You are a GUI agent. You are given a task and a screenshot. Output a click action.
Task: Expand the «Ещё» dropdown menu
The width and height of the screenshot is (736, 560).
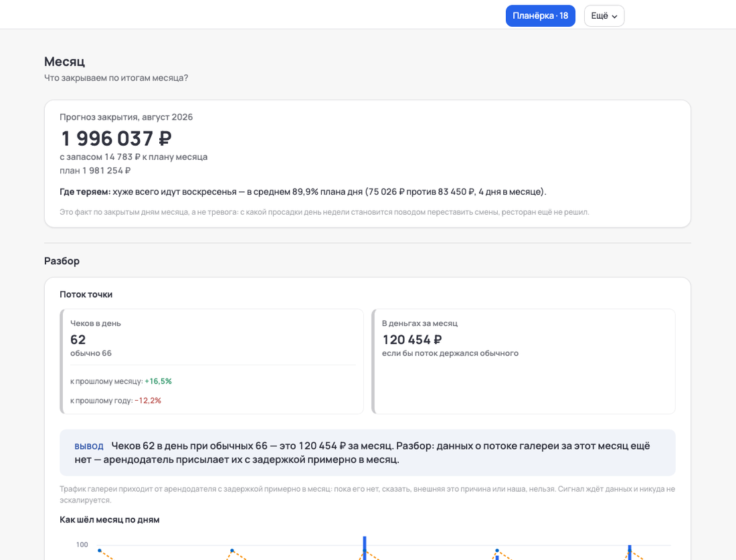(x=604, y=16)
